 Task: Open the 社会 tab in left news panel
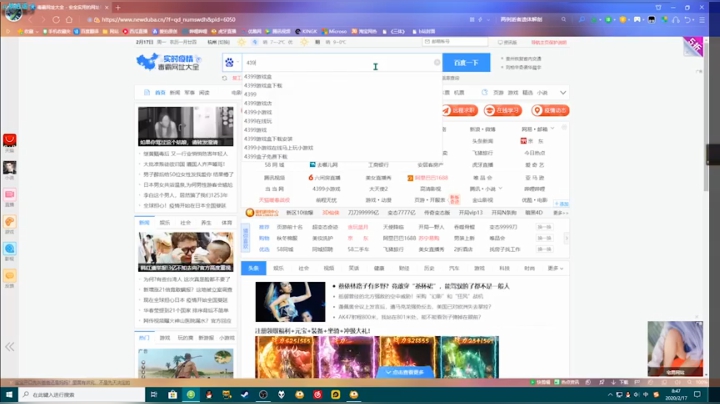coord(186,223)
